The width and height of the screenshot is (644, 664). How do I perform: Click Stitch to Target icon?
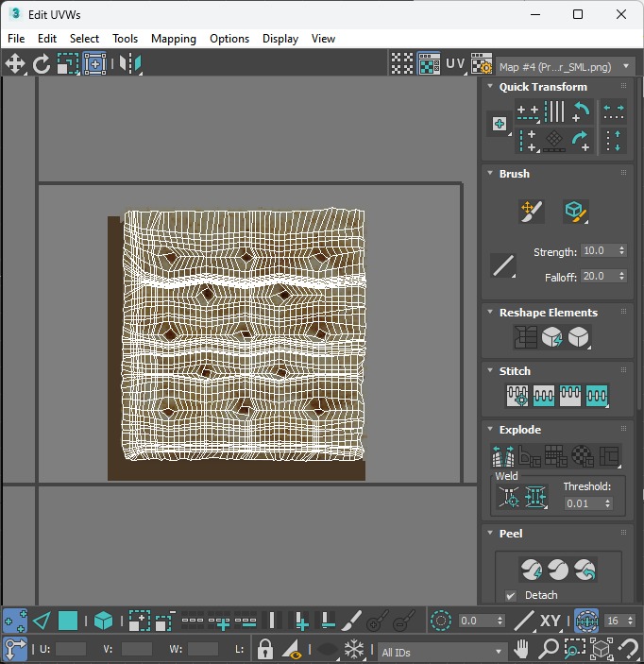pyautogui.click(x=517, y=396)
